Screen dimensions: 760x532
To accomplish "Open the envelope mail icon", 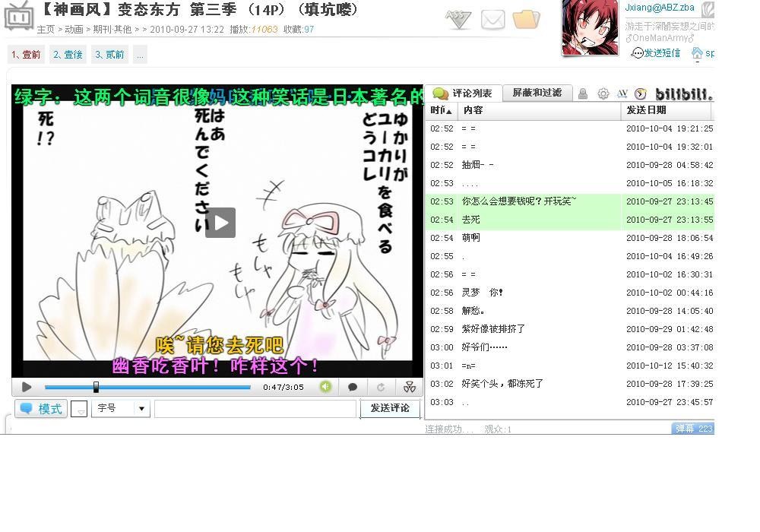I will [492, 20].
